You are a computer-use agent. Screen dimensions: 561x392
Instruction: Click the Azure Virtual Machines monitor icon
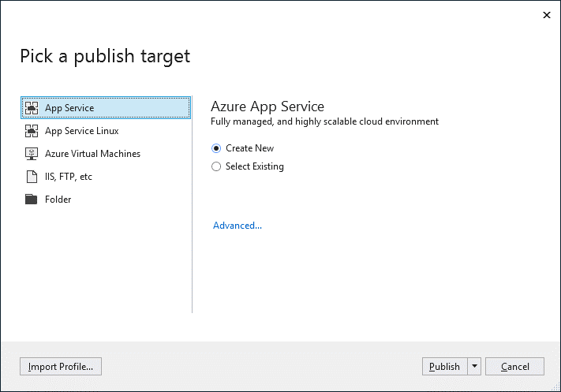click(32, 154)
